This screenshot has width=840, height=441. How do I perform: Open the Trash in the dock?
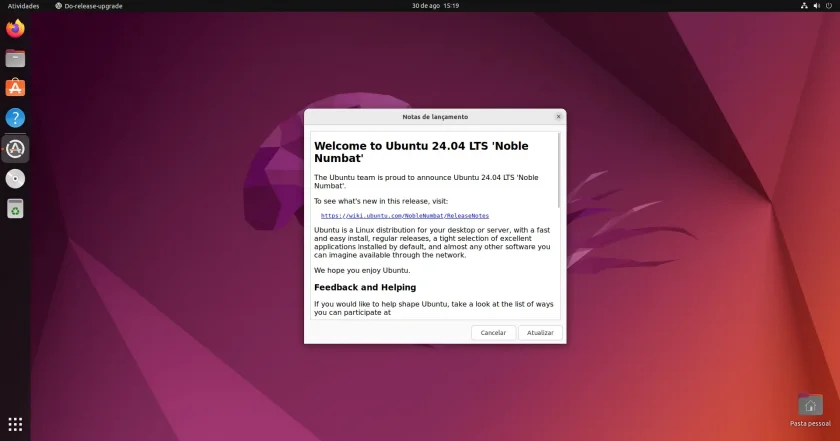tap(15, 209)
